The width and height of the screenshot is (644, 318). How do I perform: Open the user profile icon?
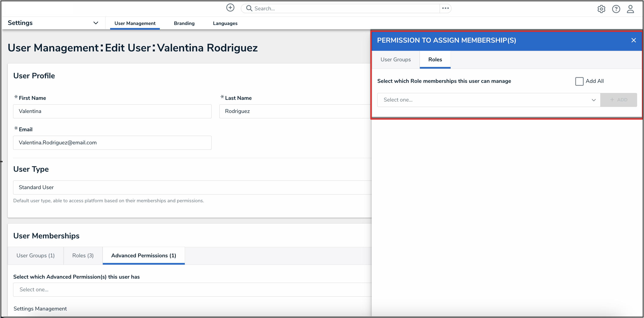[x=630, y=9]
